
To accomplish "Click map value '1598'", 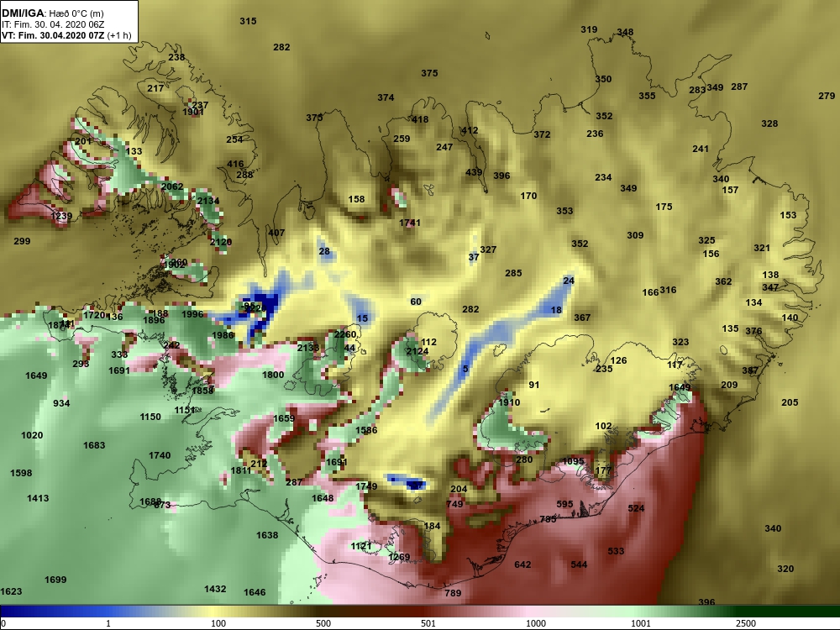I will pyautogui.click(x=21, y=473).
